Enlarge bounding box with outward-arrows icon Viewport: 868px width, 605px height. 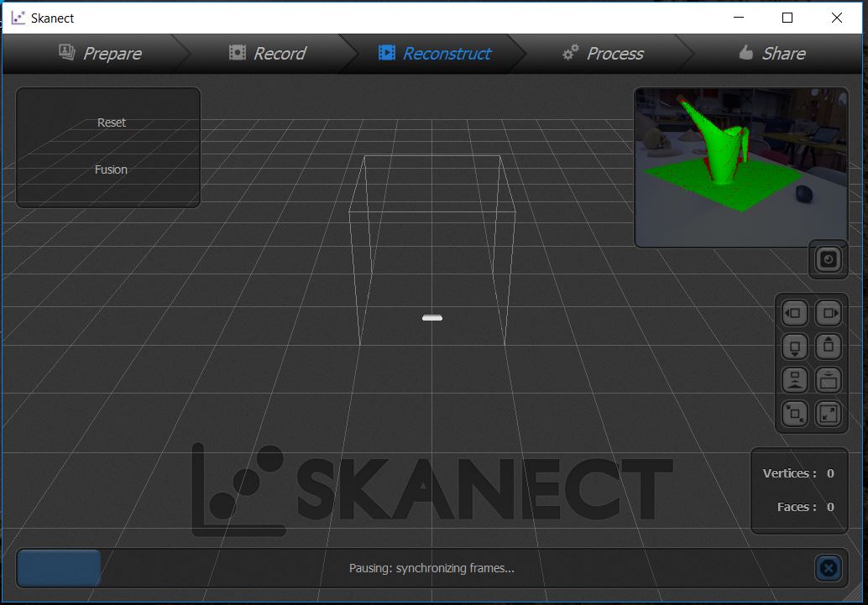click(829, 414)
